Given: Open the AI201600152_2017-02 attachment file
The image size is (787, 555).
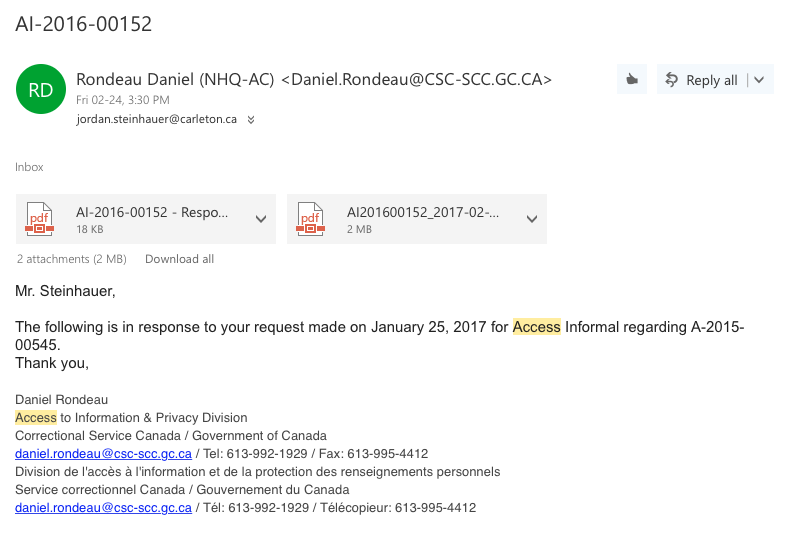Looking at the screenshot, I should pyautogui.click(x=423, y=213).
